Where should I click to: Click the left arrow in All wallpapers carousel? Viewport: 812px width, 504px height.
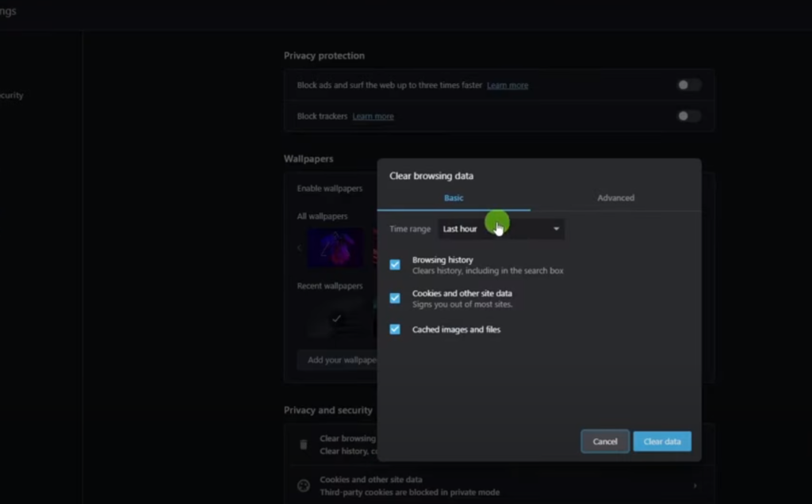tap(300, 248)
